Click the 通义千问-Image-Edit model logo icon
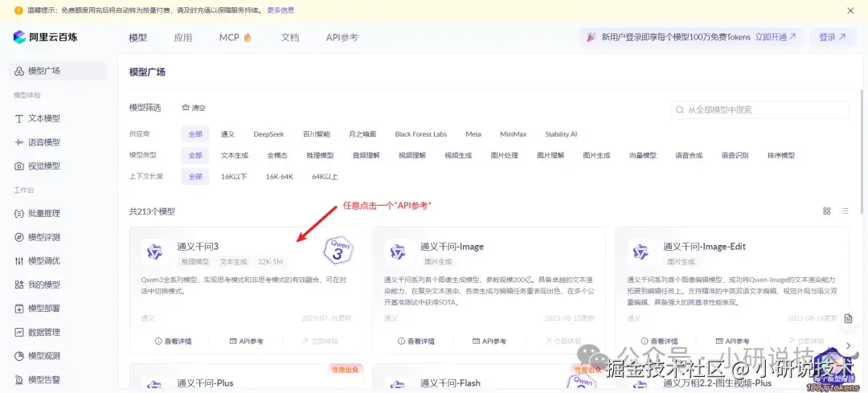This screenshot has height=393, width=868. pyautogui.click(x=641, y=252)
